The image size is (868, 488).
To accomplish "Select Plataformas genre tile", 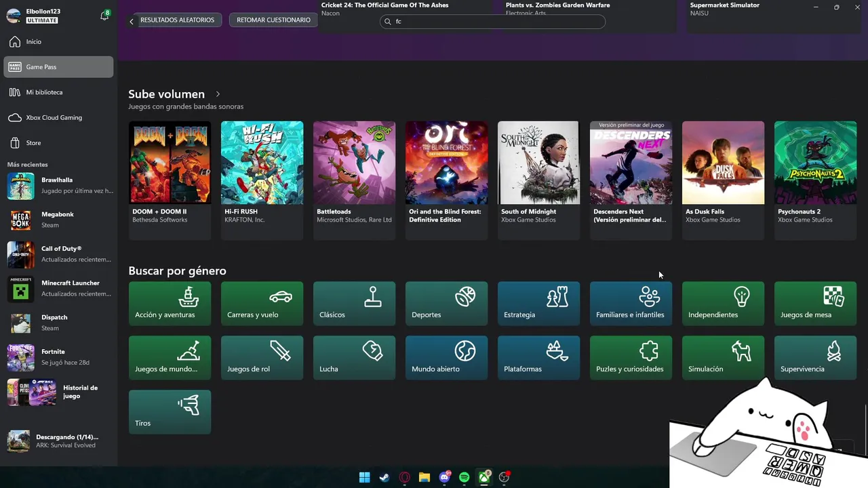I will (x=538, y=358).
